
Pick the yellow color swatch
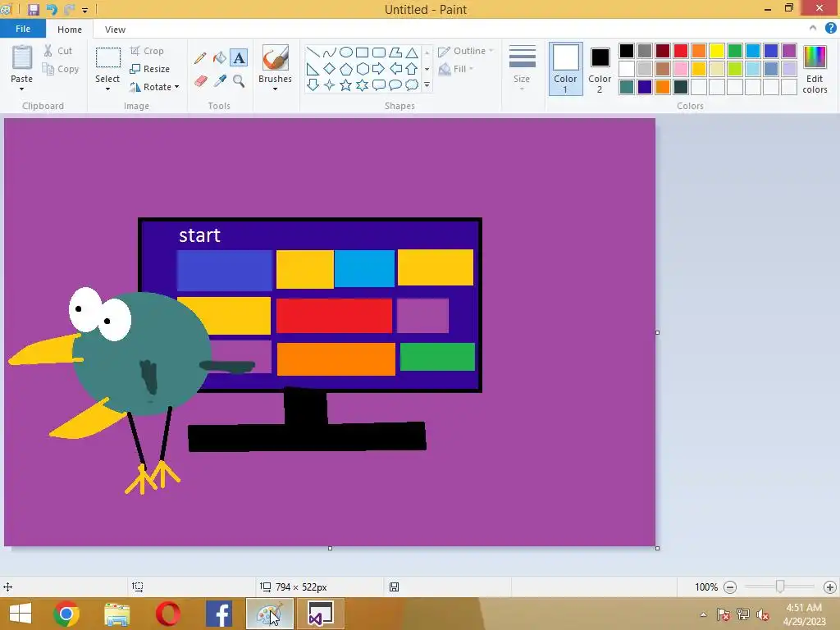pos(717,51)
